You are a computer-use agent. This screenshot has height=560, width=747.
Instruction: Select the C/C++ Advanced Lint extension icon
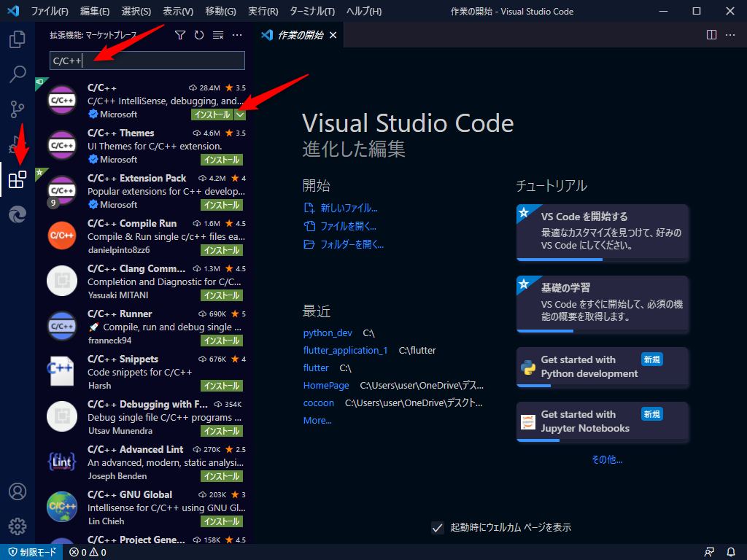tap(62, 462)
